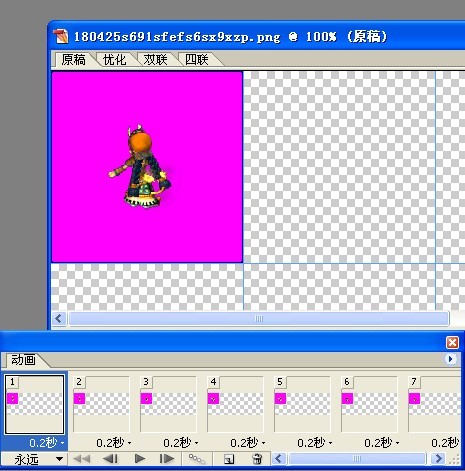Viewport: 465px width, 471px height.
Task: Select animation frame 2 thumbnail
Action: point(101,404)
